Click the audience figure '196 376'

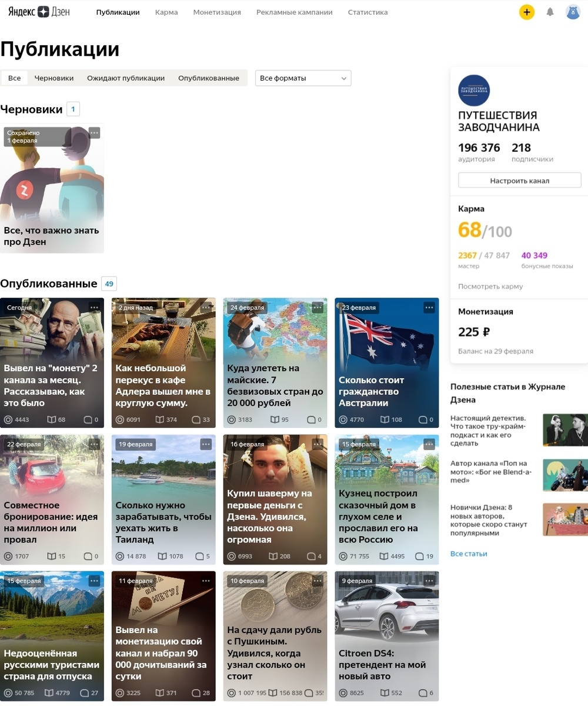pyautogui.click(x=479, y=148)
